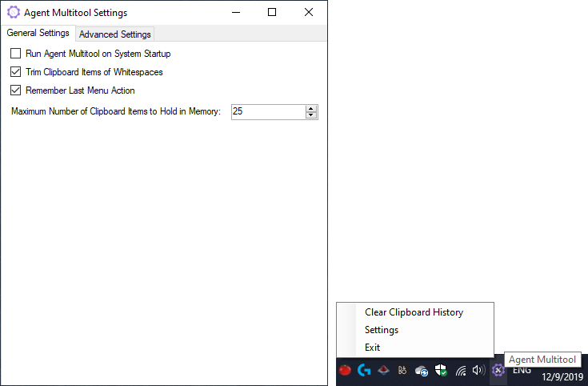This screenshot has width=588, height=386.
Task: Enable Run Agent Multitool on System Startup
Action: pyautogui.click(x=16, y=54)
